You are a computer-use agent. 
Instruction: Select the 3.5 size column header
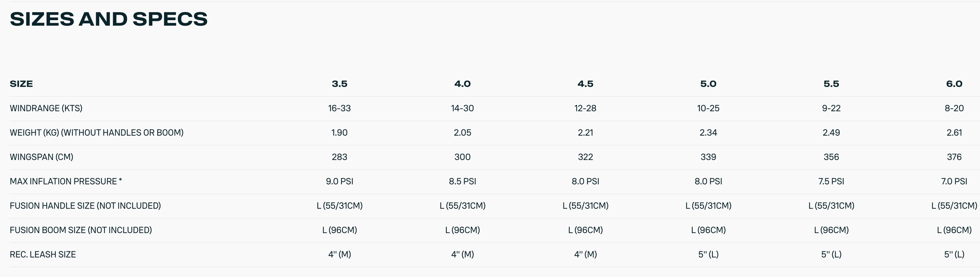(x=339, y=84)
